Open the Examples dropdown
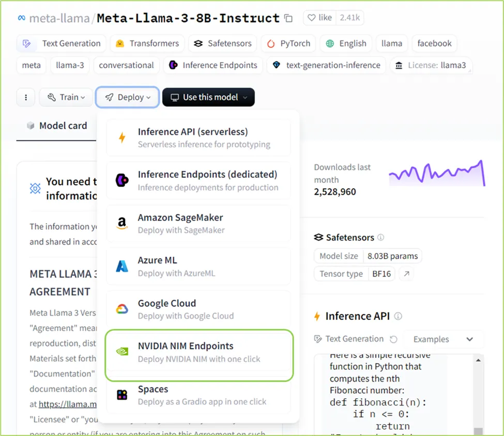The image size is (504, 436). (443, 339)
